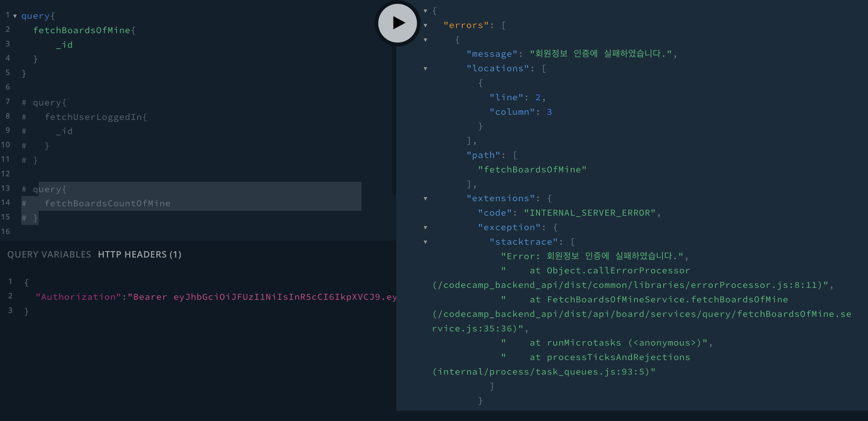The width and height of the screenshot is (868, 421).
Task: Collapse the query block on line 1
Action: coord(15,16)
